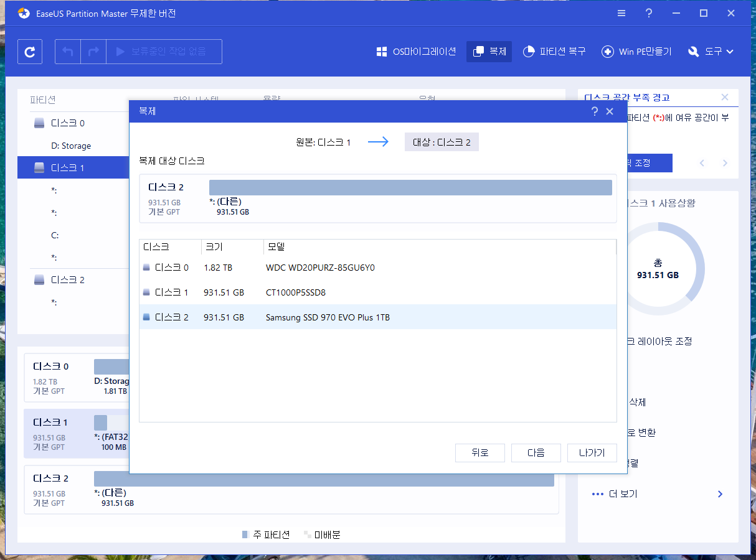Screen dimensions: 756x560
Task: Click the previous arrow in the warning panel
Action: pos(702,163)
